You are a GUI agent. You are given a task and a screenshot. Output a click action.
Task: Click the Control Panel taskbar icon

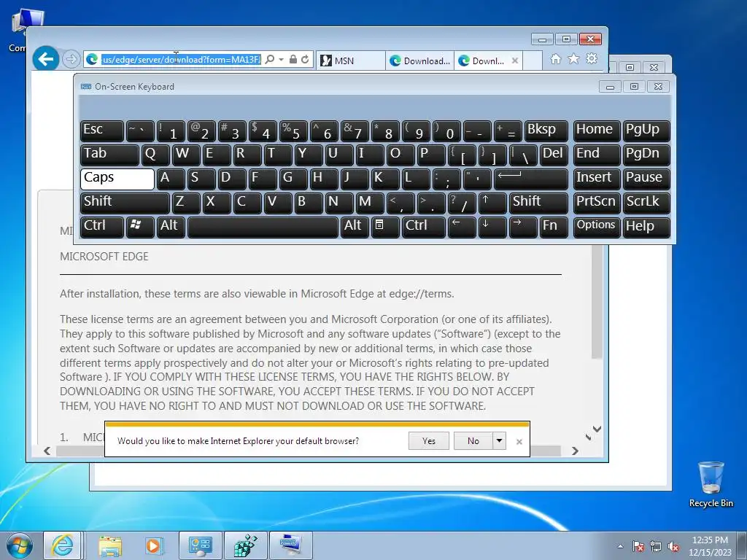tap(200, 545)
